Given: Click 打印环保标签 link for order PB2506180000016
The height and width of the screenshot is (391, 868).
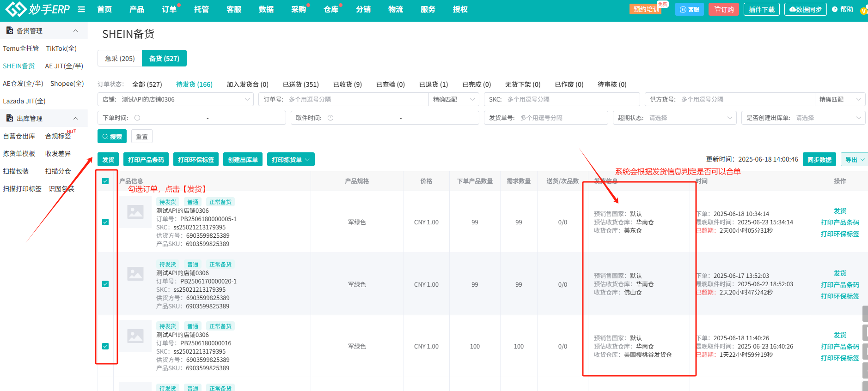Looking at the screenshot, I should point(840,358).
